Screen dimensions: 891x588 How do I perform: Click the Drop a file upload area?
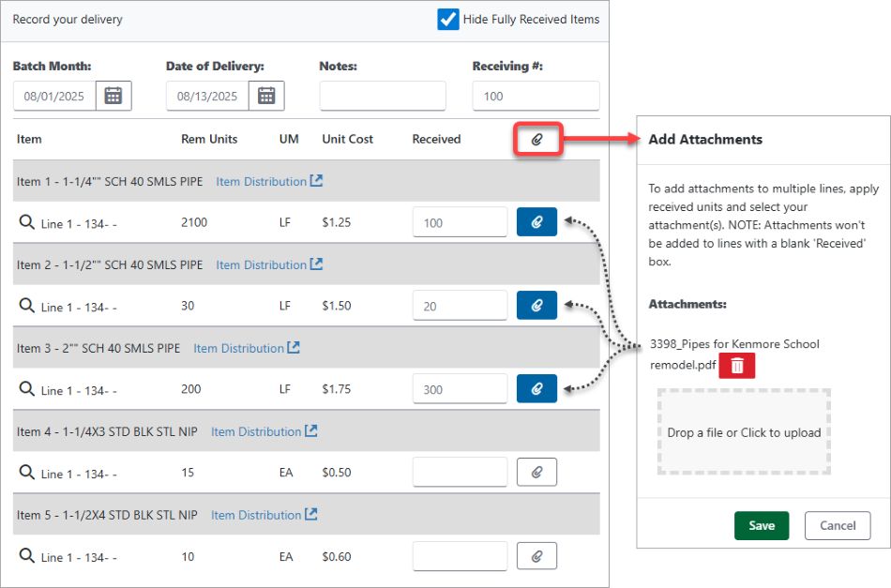[x=744, y=432]
